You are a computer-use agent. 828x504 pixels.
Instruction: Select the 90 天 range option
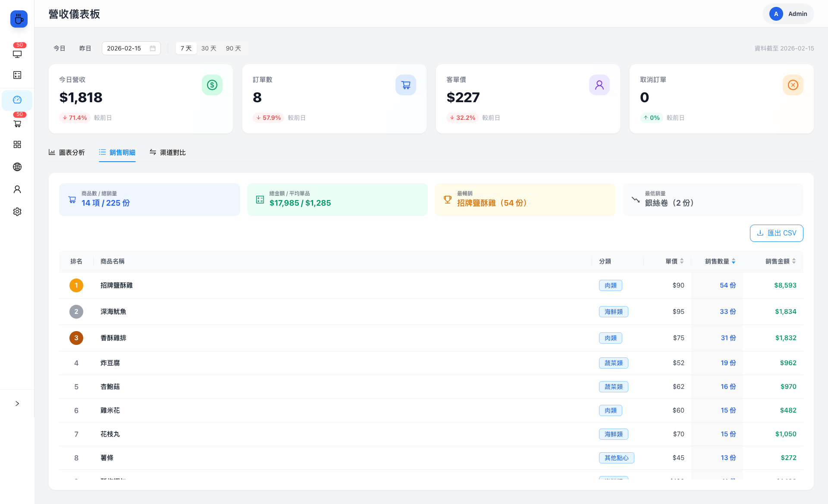click(x=233, y=48)
